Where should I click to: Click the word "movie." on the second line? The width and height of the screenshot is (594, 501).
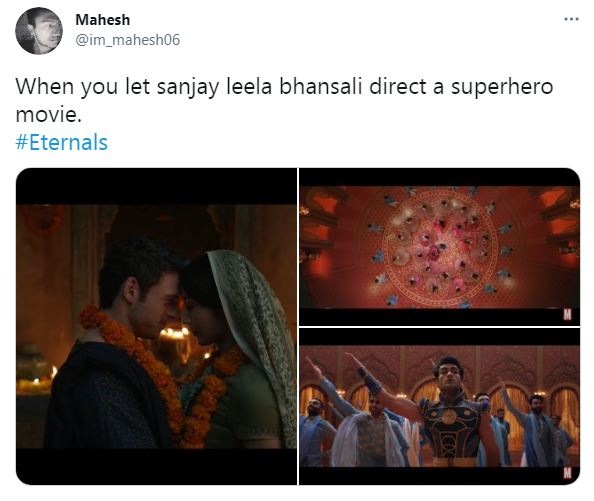click(48, 114)
